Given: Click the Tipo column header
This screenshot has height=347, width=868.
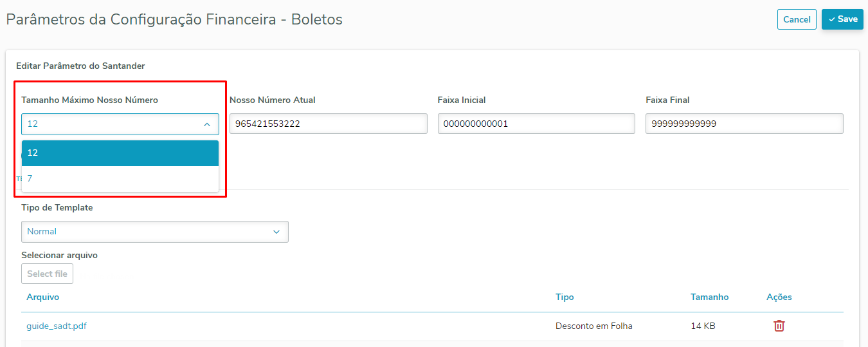Looking at the screenshot, I should coord(565,297).
